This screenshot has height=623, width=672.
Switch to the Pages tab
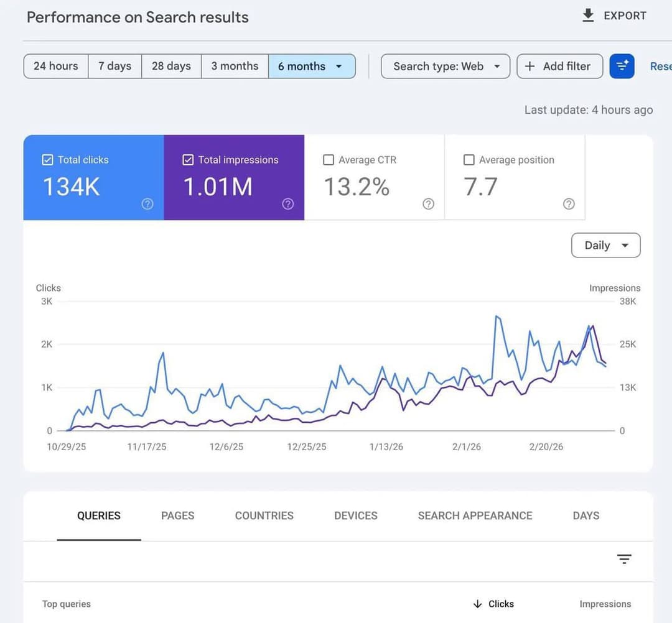coord(177,515)
